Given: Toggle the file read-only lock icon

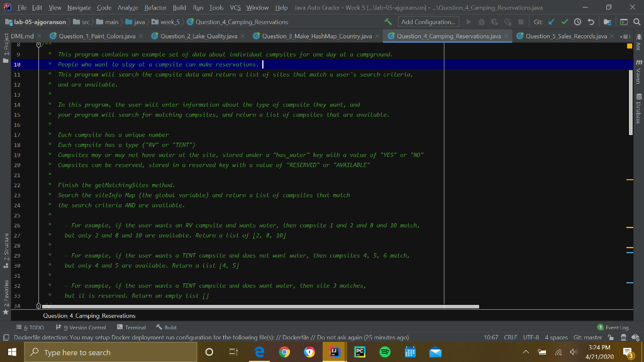Looking at the screenshot, I should tap(611, 337).
